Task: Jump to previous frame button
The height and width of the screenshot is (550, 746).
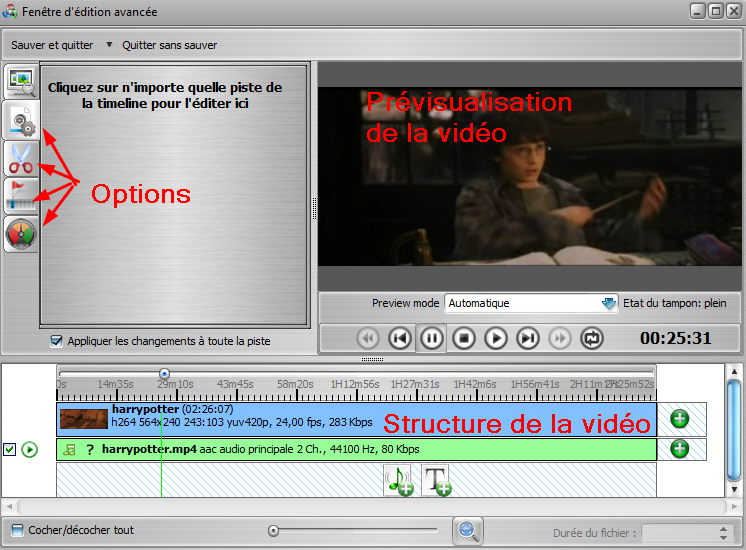Action: coord(400,338)
